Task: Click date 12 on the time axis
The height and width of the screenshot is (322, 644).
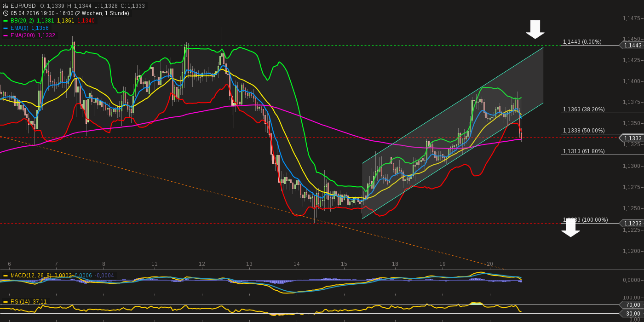Action: [x=202, y=264]
